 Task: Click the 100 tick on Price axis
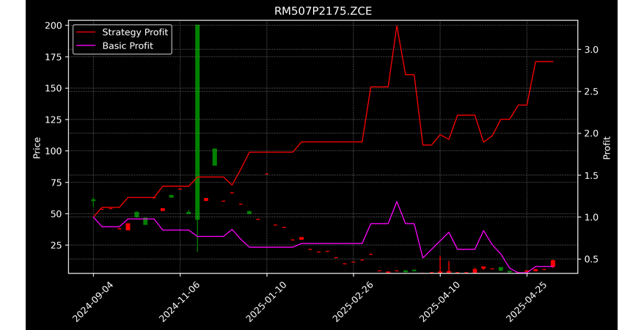pyautogui.click(x=54, y=151)
